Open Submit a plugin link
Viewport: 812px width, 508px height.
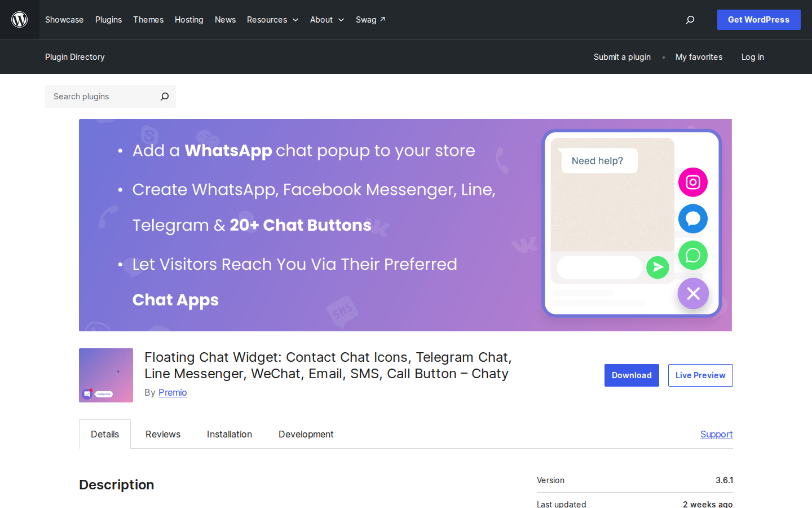pos(622,57)
